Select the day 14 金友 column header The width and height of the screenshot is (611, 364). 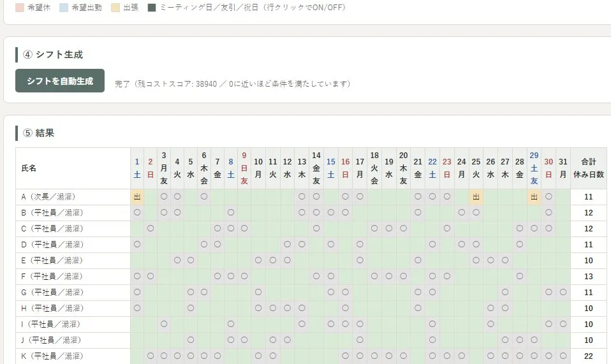click(x=316, y=168)
